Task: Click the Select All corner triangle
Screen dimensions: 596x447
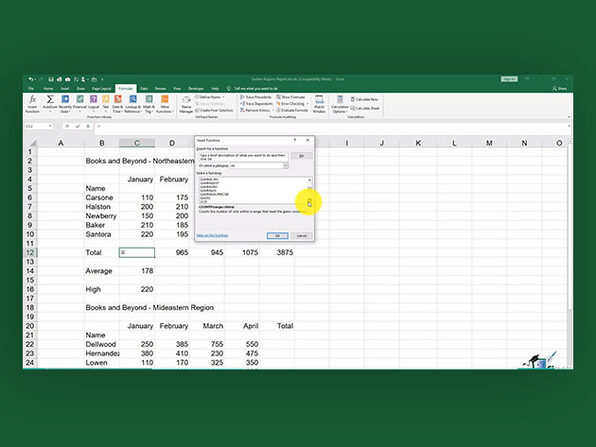Action: [x=32, y=143]
